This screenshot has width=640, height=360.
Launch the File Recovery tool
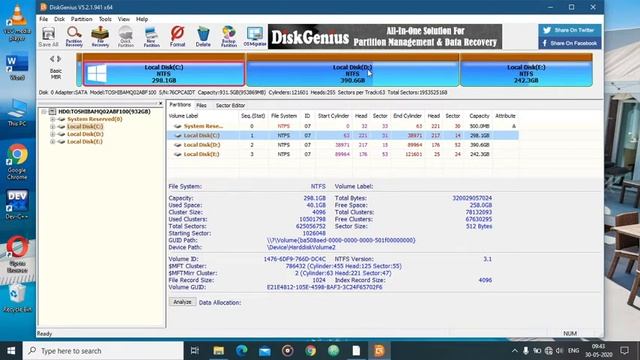pyautogui.click(x=100, y=36)
